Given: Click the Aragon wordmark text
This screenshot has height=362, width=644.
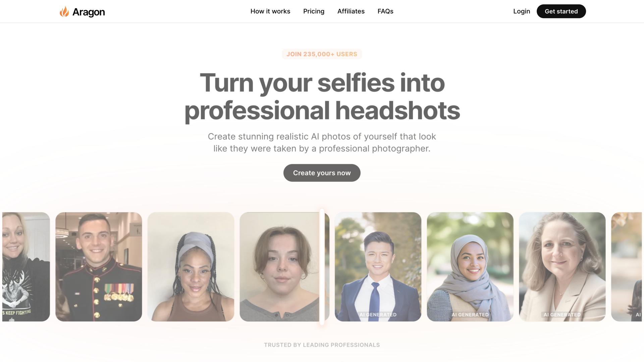Looking at the screenshot, I should coord(89,12).
